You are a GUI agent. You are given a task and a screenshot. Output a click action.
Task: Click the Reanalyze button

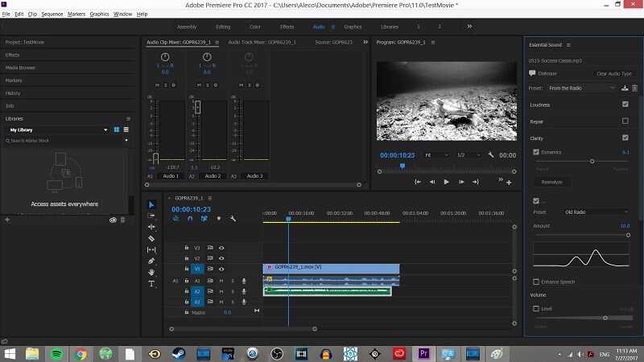tap(551, 182)
